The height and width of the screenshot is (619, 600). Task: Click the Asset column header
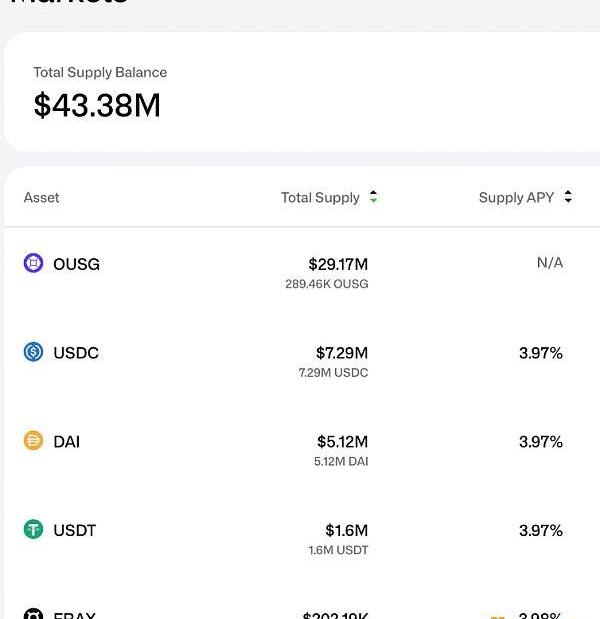41,198
